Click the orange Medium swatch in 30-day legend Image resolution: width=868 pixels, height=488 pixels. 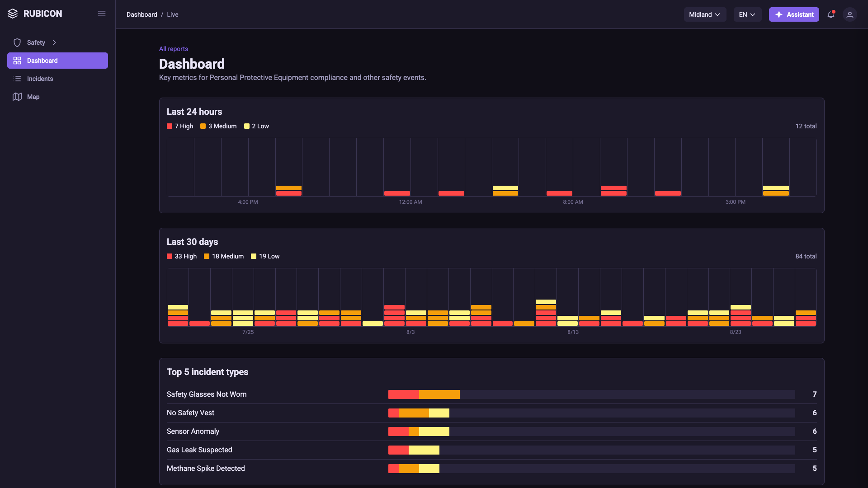coord(207,256)
